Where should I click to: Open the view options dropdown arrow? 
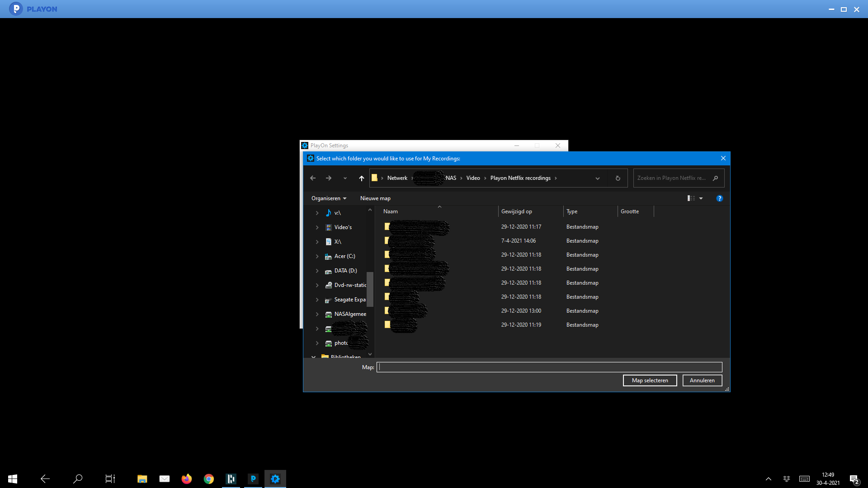pos(701,198)
